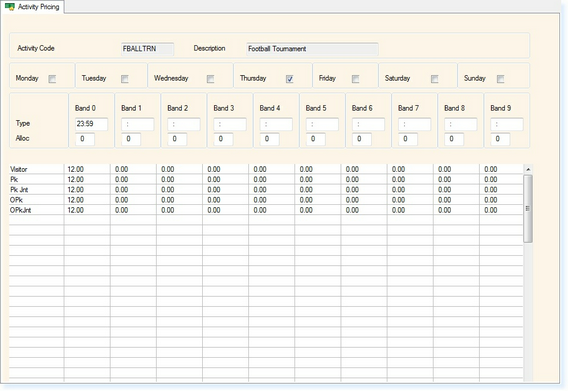The height and width of the screenshot is (391, 568).
Task: Click the Band 0 time field 23:59
Action: [91, 124]
